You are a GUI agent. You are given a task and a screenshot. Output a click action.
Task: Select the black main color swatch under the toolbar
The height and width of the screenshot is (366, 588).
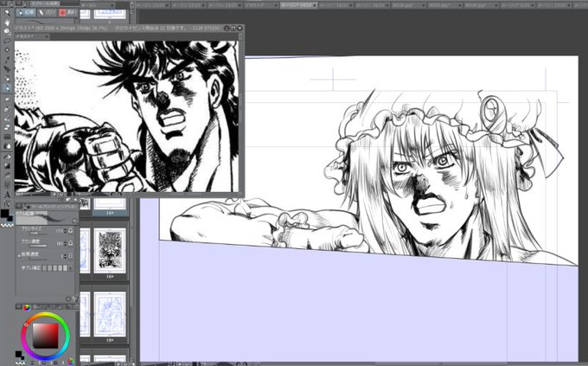click(x=4, y=214)
